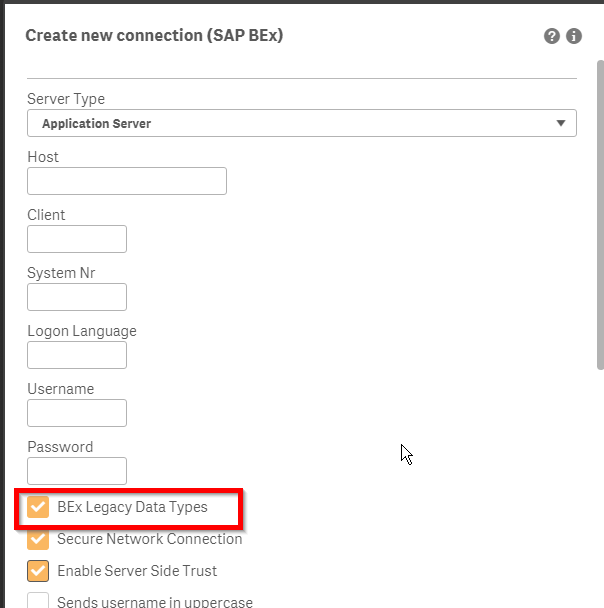604x608 pixels.
Task: Click into the Username field
Action: point(77,413)
